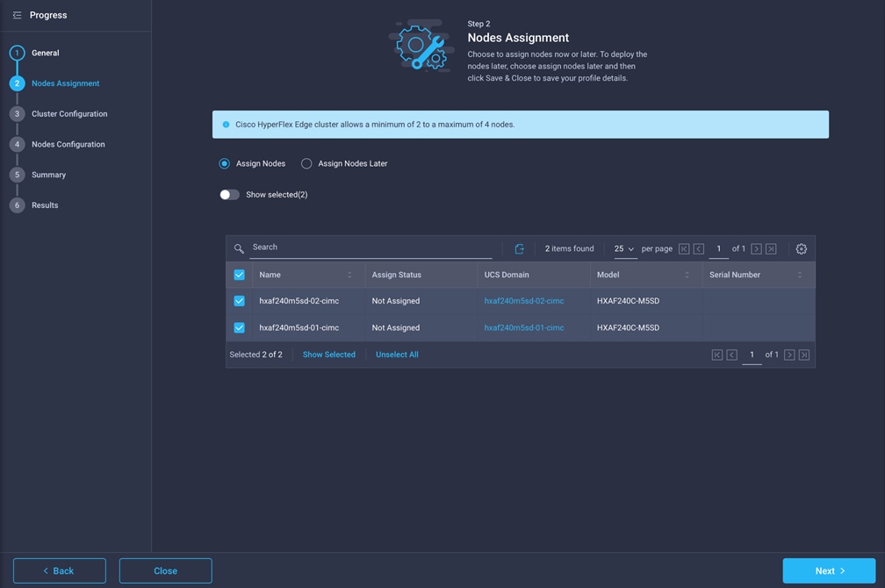Open Summary step in sidebar
The image size is (885, 588).
[48, 175]
